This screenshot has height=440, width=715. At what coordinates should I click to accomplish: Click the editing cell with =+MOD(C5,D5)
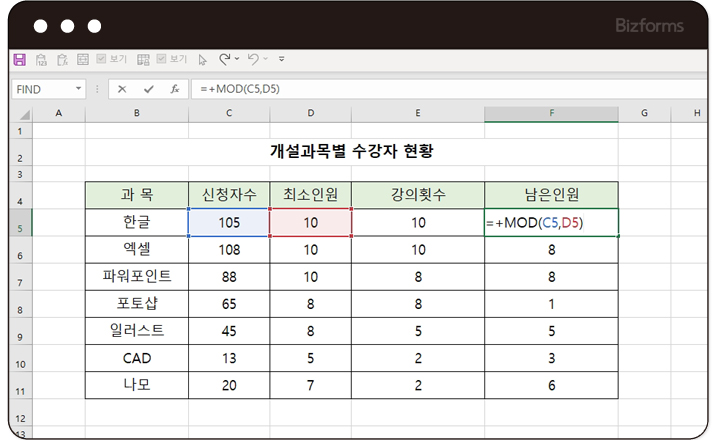[551, 223]
